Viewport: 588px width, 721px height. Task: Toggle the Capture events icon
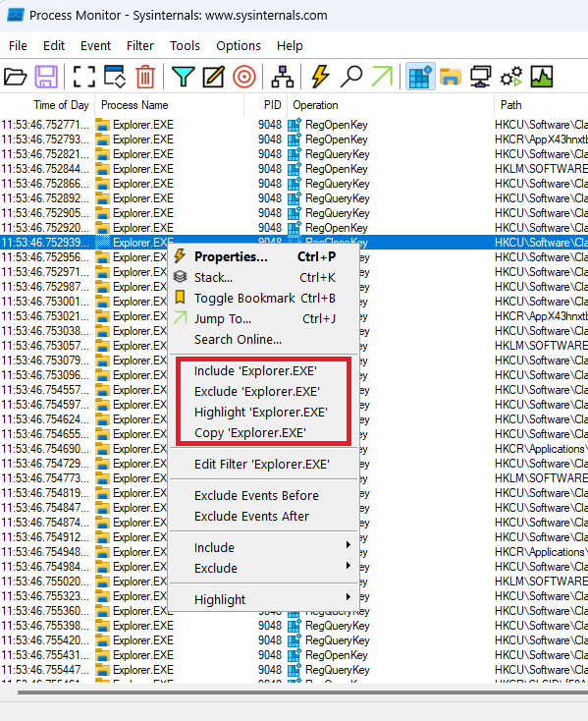[84, 77]
